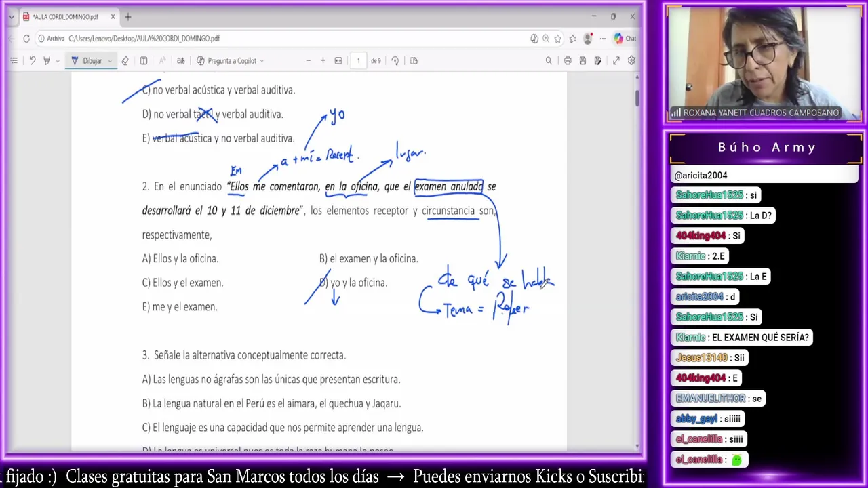This screenshot has width=868, height=488.
Task: Expand the tab search chevron
Action: pyautogui.click(x=11, y=17)
